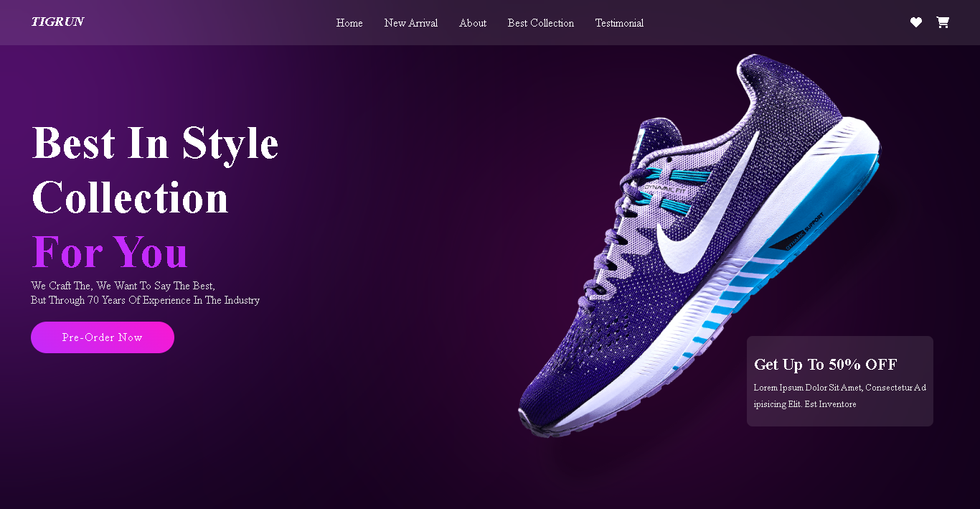980x509 pixels.
Task: Navigate to the About link
Action: point(473,23)
